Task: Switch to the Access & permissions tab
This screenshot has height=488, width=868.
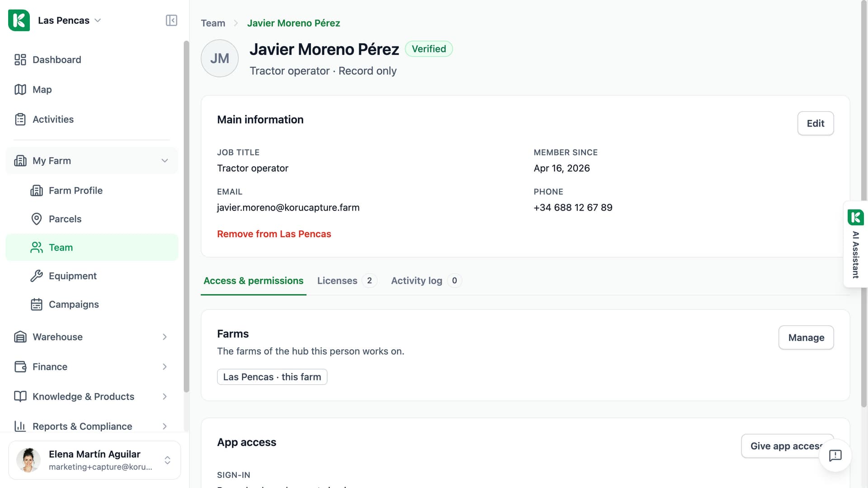Action: (253, 281)
